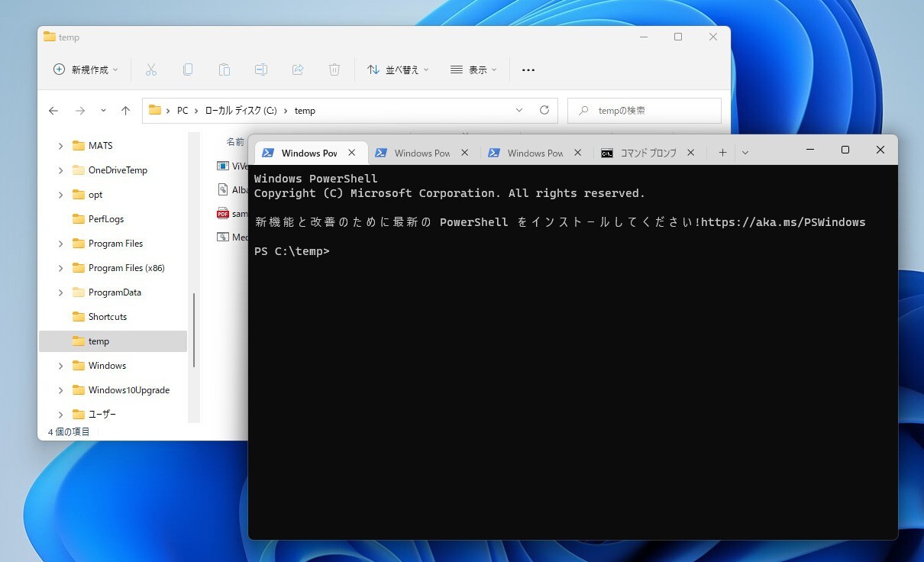Close the first Windows PowerShell tab
Screen dimensions: 924x562
click(351, 153)
